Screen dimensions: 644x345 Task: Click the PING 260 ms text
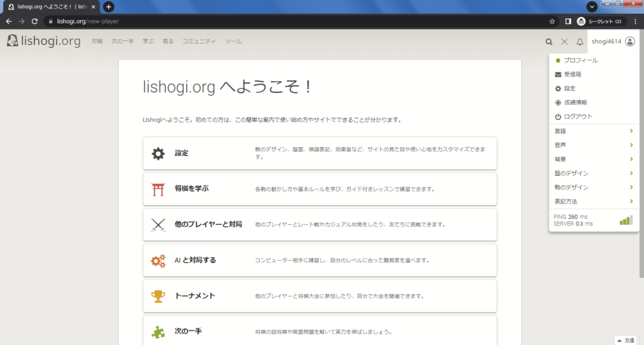click(x=570, y=217)
